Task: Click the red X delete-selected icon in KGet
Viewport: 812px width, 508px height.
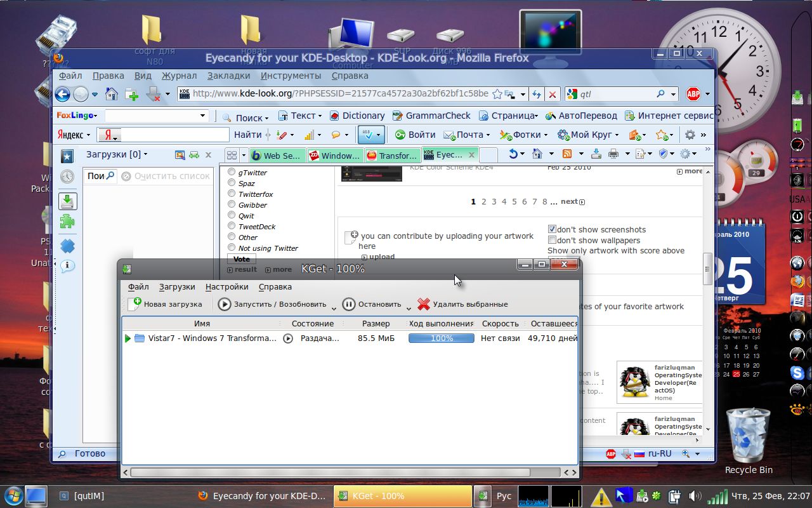Action: click(424, 304)
